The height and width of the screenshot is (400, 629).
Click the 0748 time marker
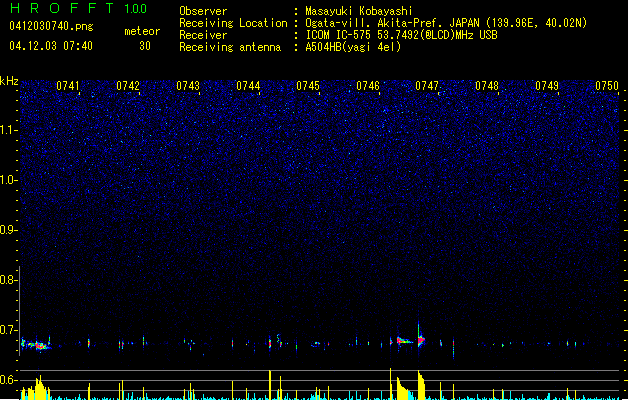click(x=487, y=86)
